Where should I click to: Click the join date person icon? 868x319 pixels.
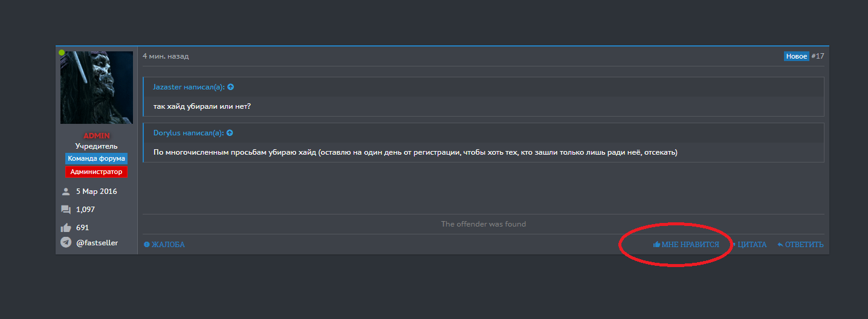pos(66,192)
